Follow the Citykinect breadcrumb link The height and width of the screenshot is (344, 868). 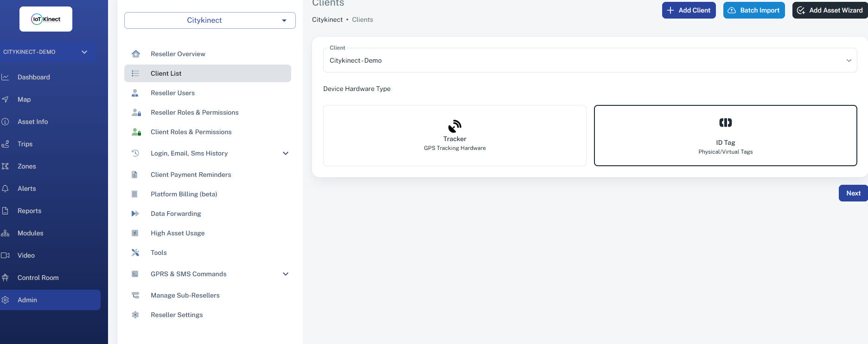(327, 19)
